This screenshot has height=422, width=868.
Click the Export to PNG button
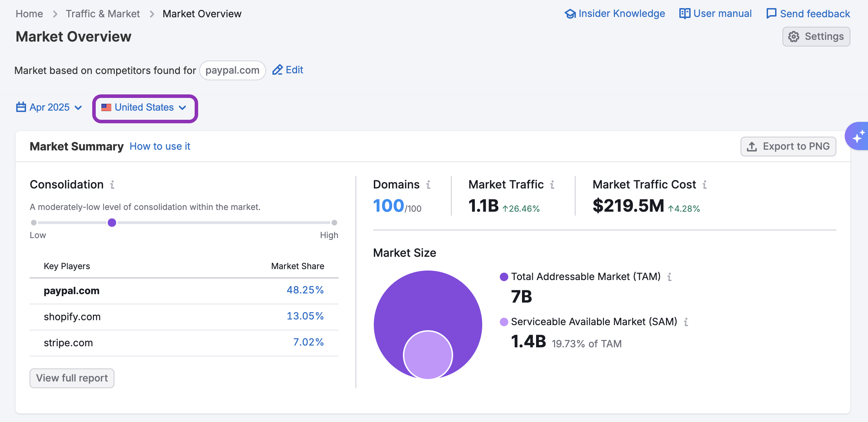click(788, 147)
